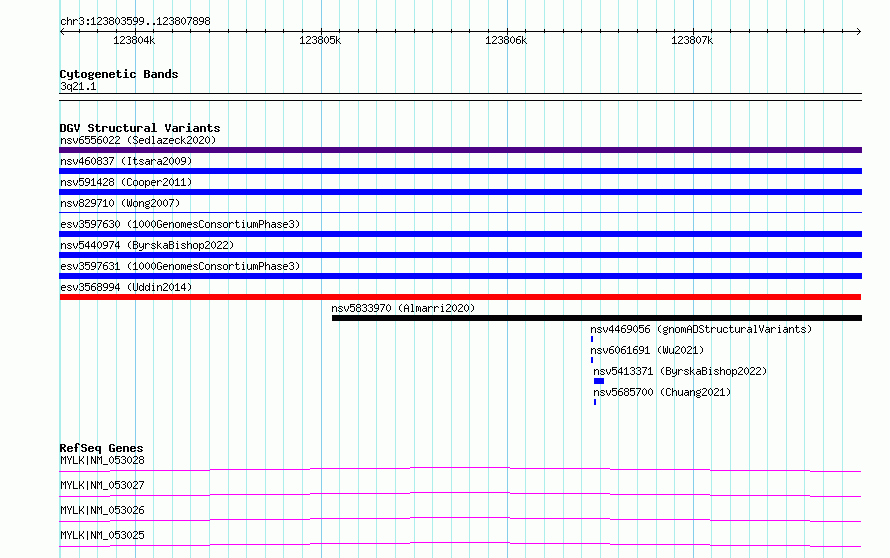Open the esv3568994 (Uddin2014) label
890x558 pixels.
126,287
